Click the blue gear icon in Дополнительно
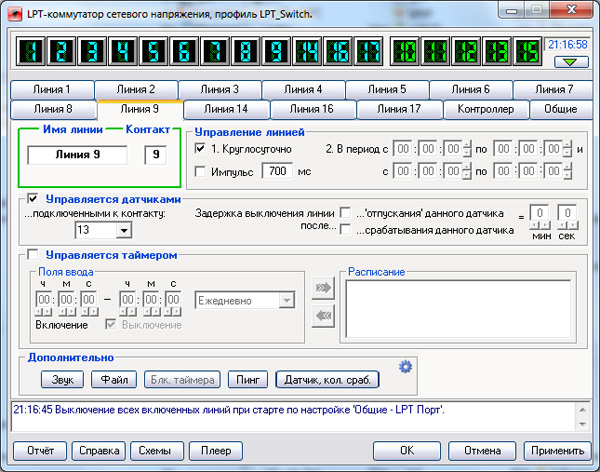Image resolution: width=600 pixels, height=472 pixels. coord(406,367)
